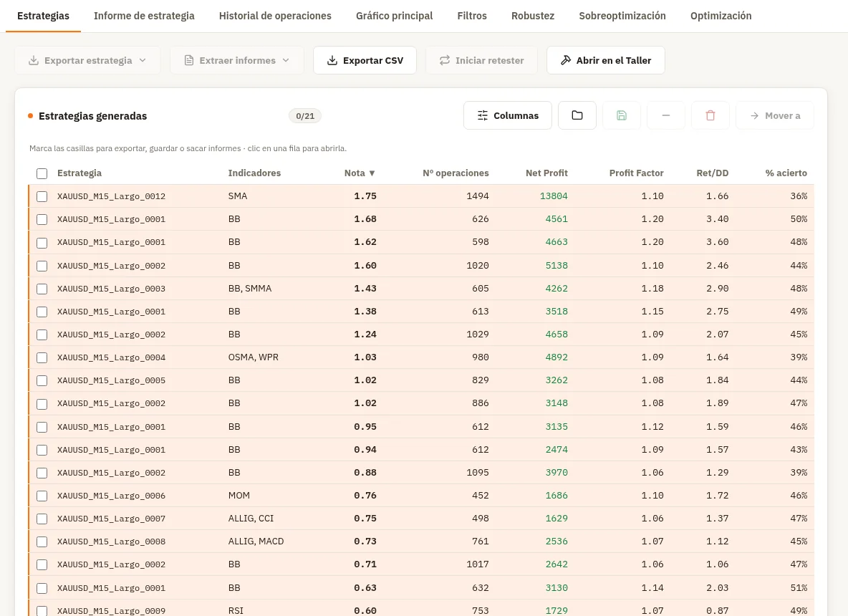Image resolution: width=848 pixels, height=616 pixels.
Task: Click Iniciar retester button
Action: point(481,60)
